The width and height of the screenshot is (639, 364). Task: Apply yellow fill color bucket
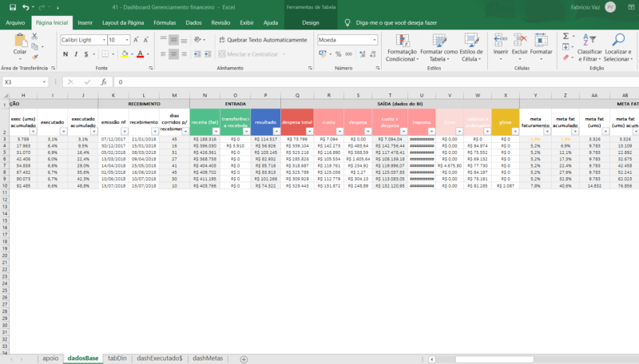pyautogui.click(x=125, y=54)
